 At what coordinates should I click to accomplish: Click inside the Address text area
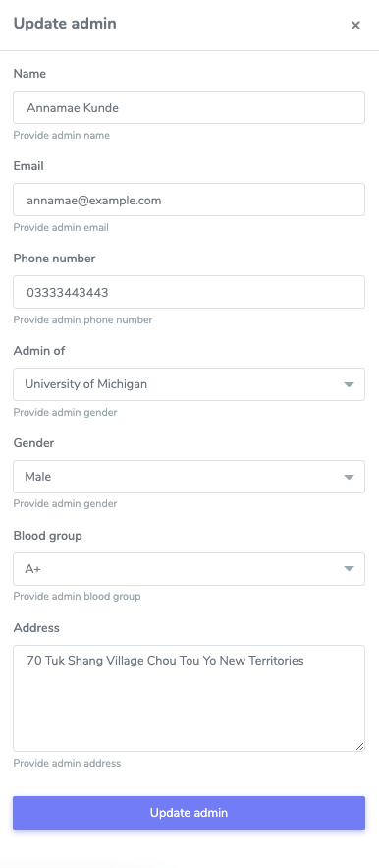click(x=189, y=698)
